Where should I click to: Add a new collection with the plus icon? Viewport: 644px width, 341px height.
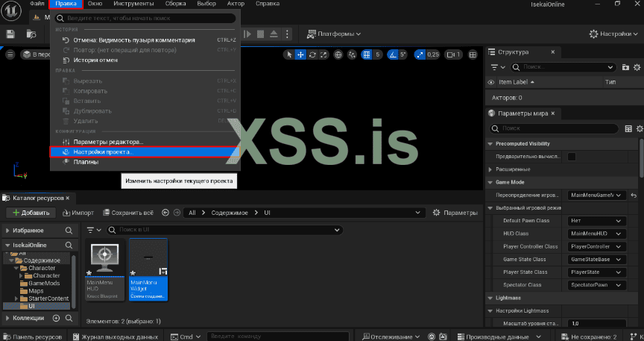(x=56, y=318)
